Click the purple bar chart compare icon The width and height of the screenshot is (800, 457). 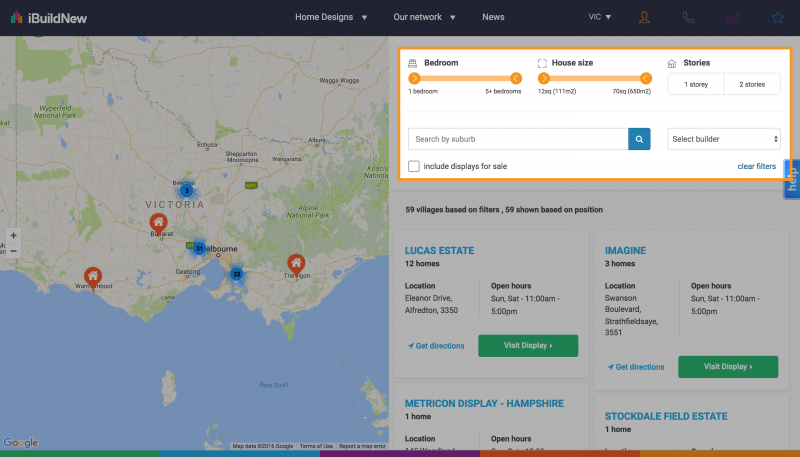pyautogui.click(x=734, y=17)
